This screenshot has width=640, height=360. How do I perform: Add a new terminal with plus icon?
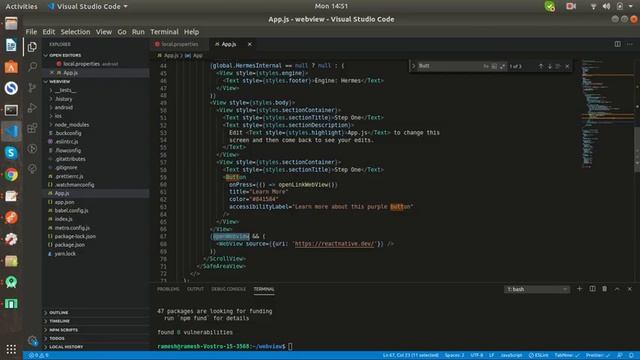579,289
